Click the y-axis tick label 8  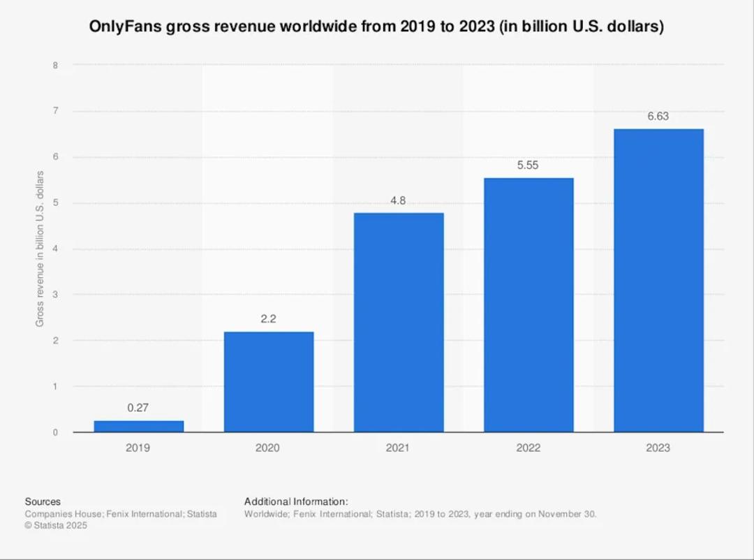click(x=55, y=66)
